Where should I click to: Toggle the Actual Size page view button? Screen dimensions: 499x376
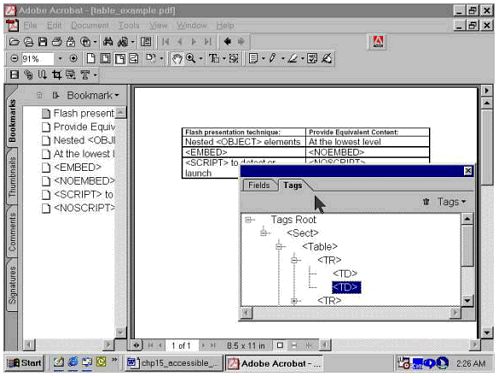coord(90,59)
